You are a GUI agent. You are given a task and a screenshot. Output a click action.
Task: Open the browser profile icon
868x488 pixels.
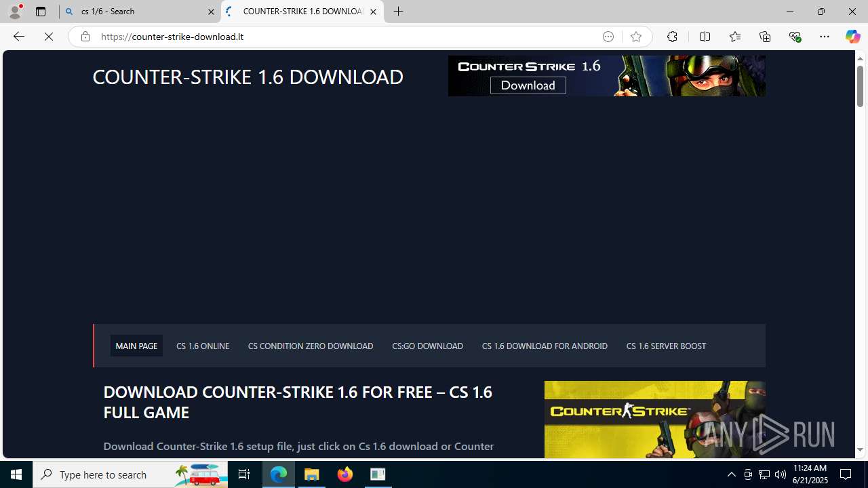click(x=15, y=12)
